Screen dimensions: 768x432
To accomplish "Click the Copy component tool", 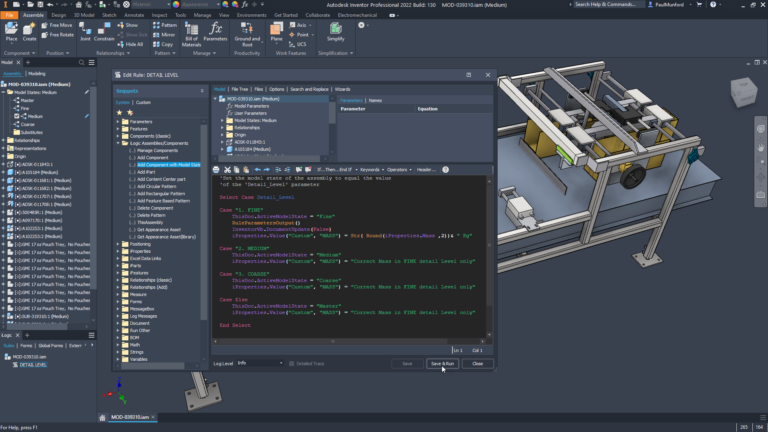I will coord(163,44).
